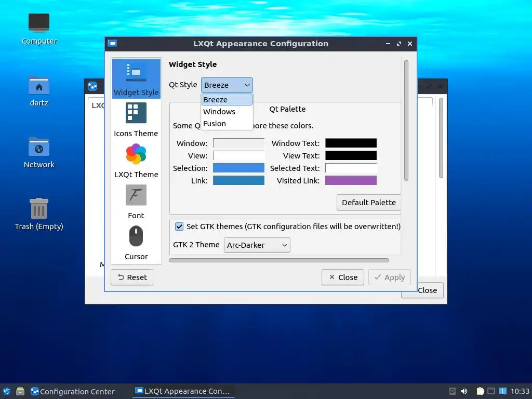Open the Icons Theme page

pyautogui.click(x=136, y=119)
